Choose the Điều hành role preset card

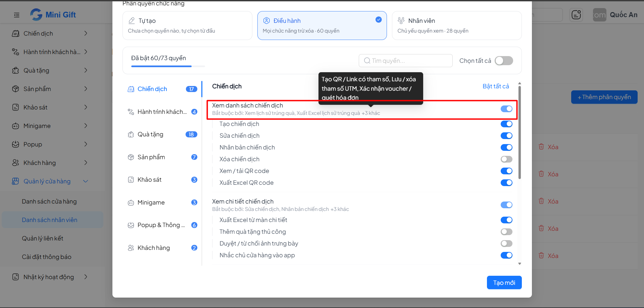322,26
